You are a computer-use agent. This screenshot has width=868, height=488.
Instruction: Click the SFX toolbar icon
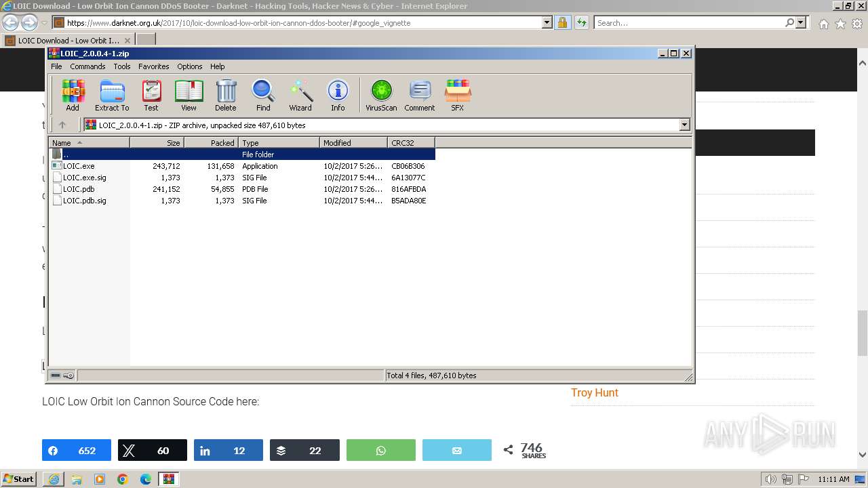click(458, 96)
